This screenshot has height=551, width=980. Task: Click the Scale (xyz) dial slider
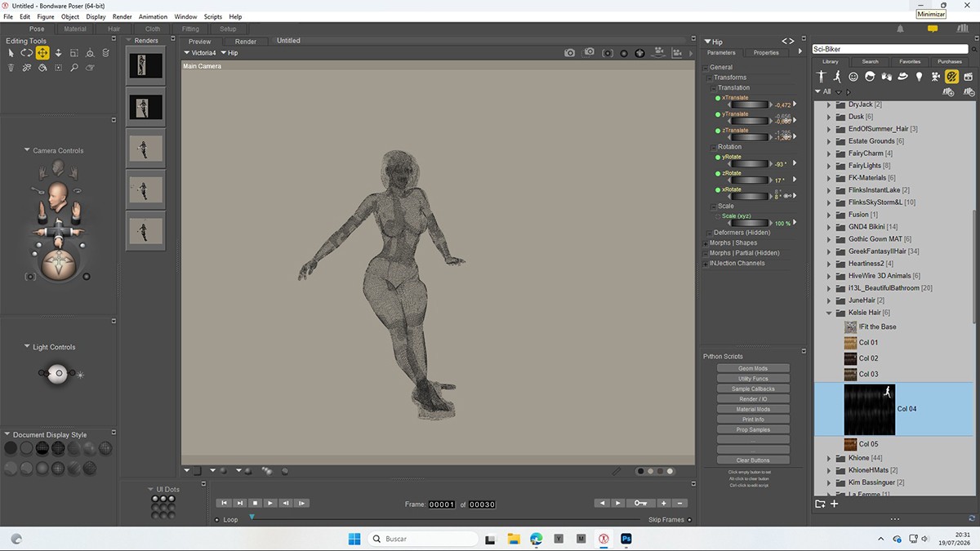click(748, 223)
